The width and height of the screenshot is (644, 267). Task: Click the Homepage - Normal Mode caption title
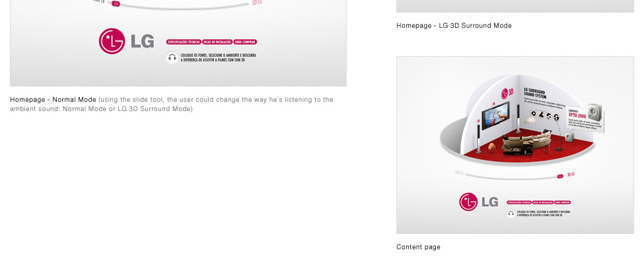[x=53, y=99]
